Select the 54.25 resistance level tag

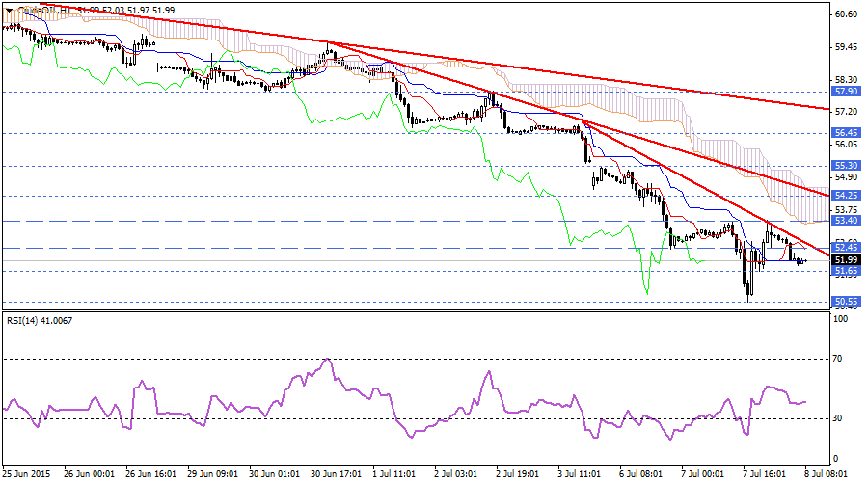[845, 196]
